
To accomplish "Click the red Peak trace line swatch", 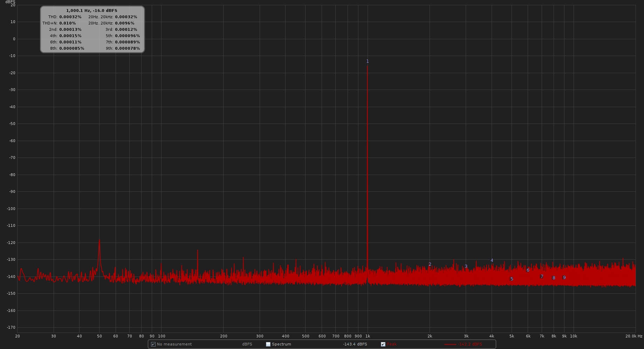I will click(x=450, y=344).
